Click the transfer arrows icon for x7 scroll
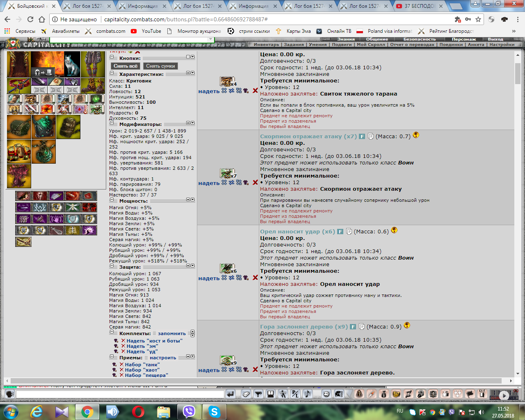Screen dimensions: 525x420 (x=232, y=183)
